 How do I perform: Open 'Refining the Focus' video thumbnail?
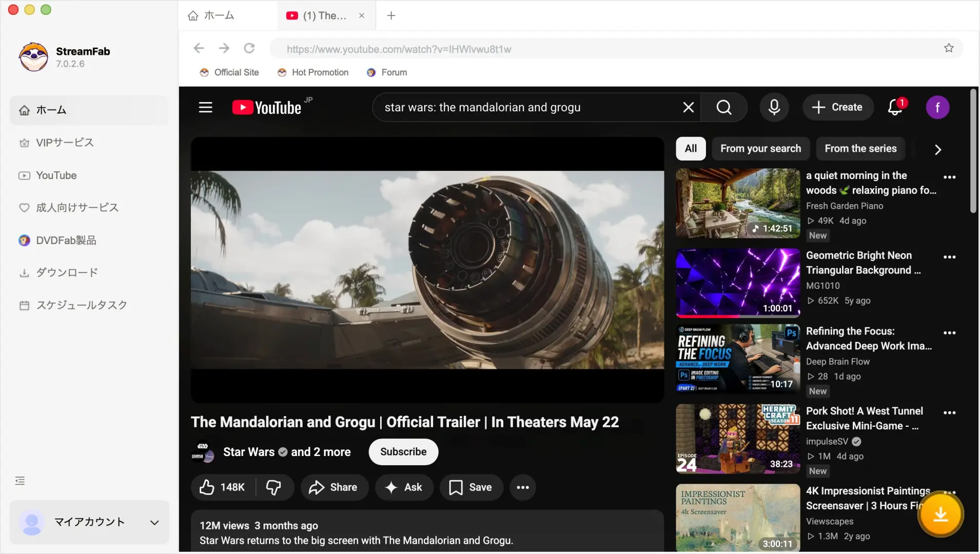click(738, 359)
